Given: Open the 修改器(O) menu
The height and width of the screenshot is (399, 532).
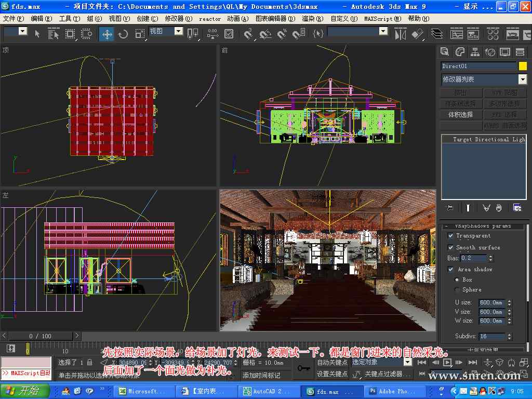Looking at the screenshot, I should [x=179, y=19].
